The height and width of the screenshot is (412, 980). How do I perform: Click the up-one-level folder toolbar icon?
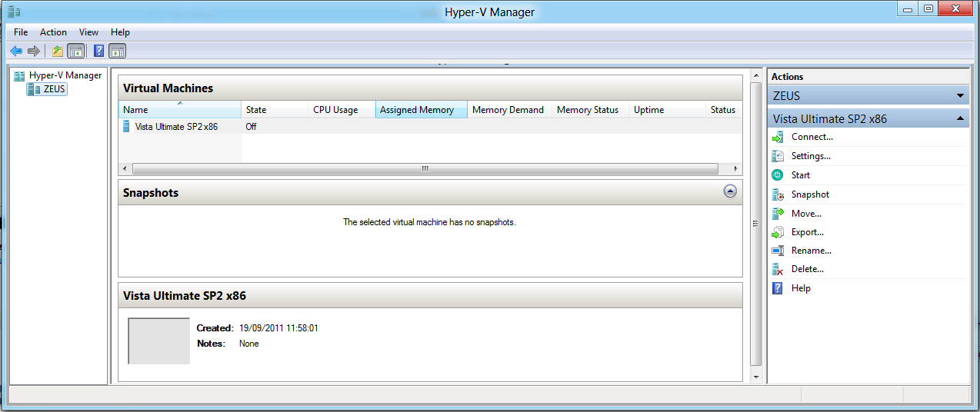pos(57,51)
